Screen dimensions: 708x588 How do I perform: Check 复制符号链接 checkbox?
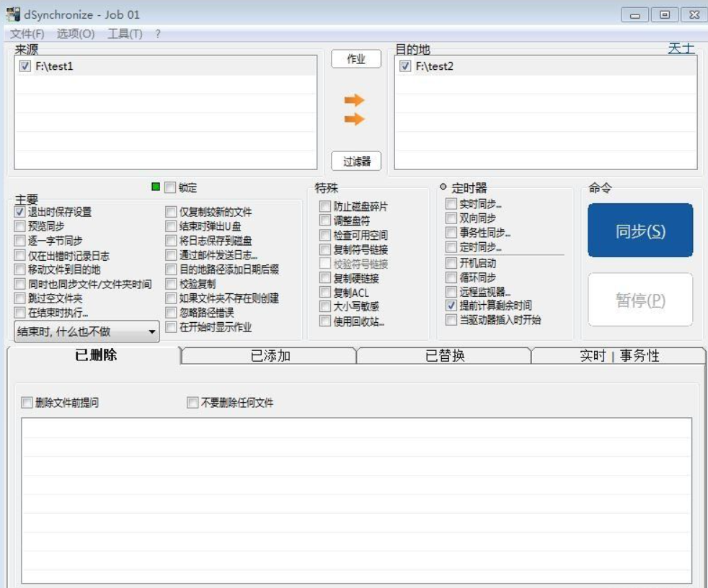(324, 249)
